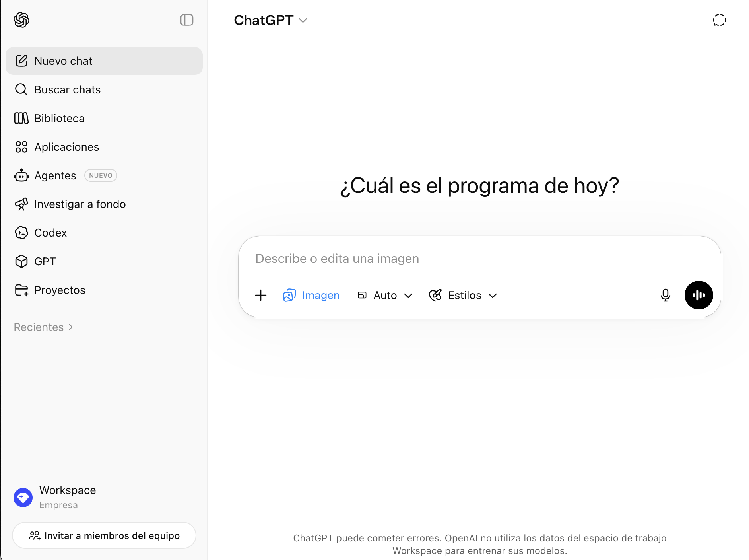The width and height of the screenshot is (749, 560).
Task: Activate the microphone dictation icon
Action: point(665,295)
